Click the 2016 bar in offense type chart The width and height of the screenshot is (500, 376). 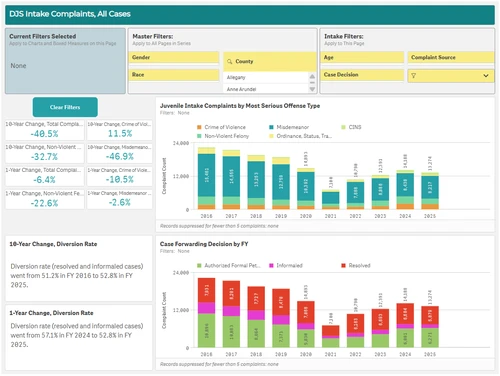click(x=206, y=178)
